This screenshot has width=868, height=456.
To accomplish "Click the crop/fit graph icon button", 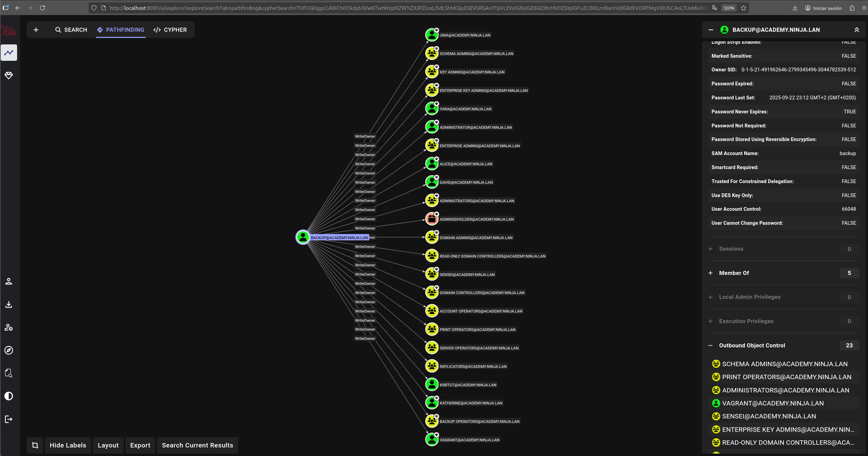I will click(35, 445).
